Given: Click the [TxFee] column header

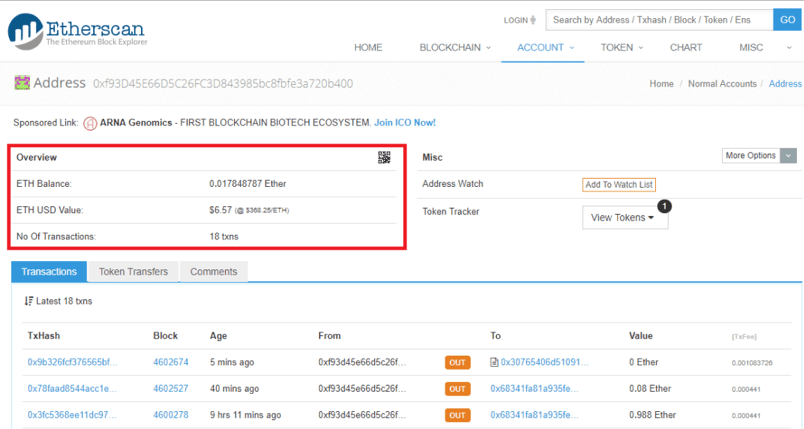Looking at the screenshot, I should [x=744, y=337].
